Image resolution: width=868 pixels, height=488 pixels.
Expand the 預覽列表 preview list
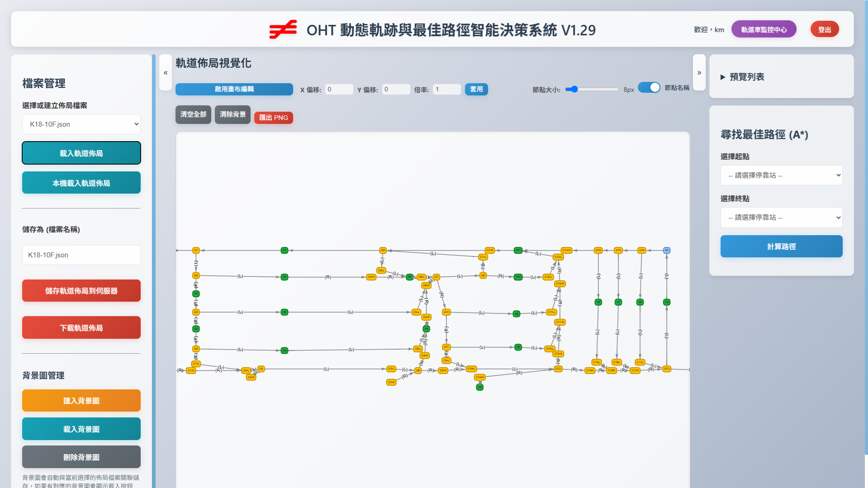(x=742, y=77)
